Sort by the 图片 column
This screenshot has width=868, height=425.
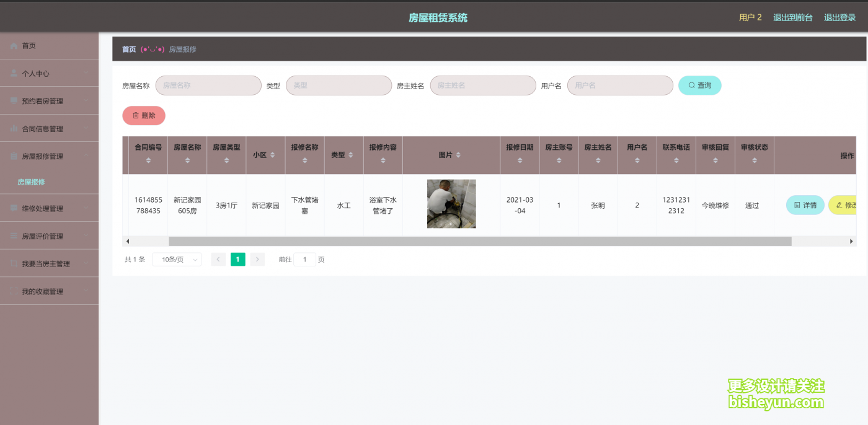tap(458, 155)
